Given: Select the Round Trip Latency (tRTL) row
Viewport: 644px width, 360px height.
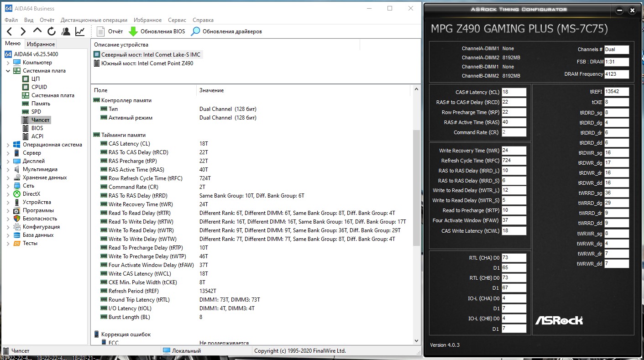Looking at the screenshot, I should (x=251, y=300).
